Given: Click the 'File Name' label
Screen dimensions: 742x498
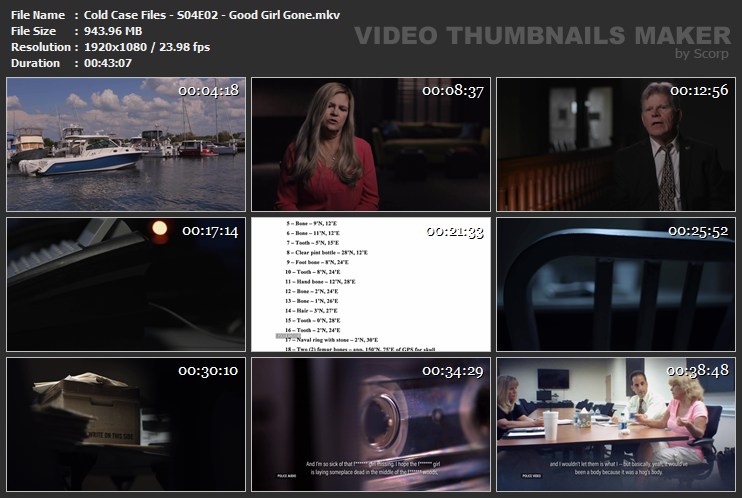Looking at the screenshot, I should coord(38,15).
